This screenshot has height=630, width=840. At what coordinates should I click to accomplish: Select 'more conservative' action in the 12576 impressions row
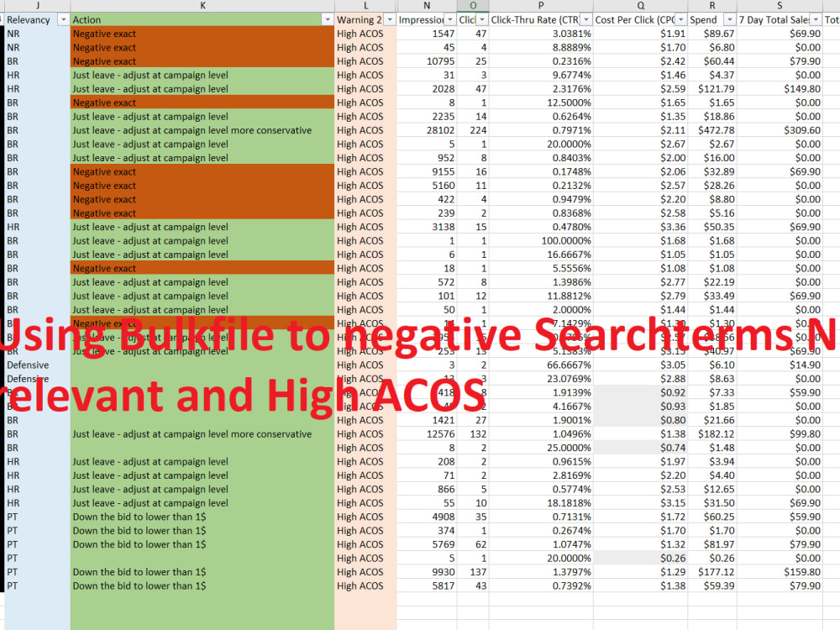click(x=202, y=434)
